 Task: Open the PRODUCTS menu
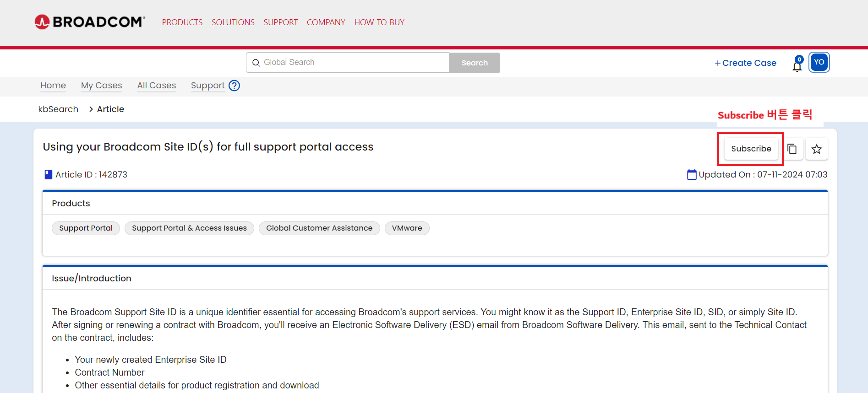pyautogui.click(x=182, y=22)
